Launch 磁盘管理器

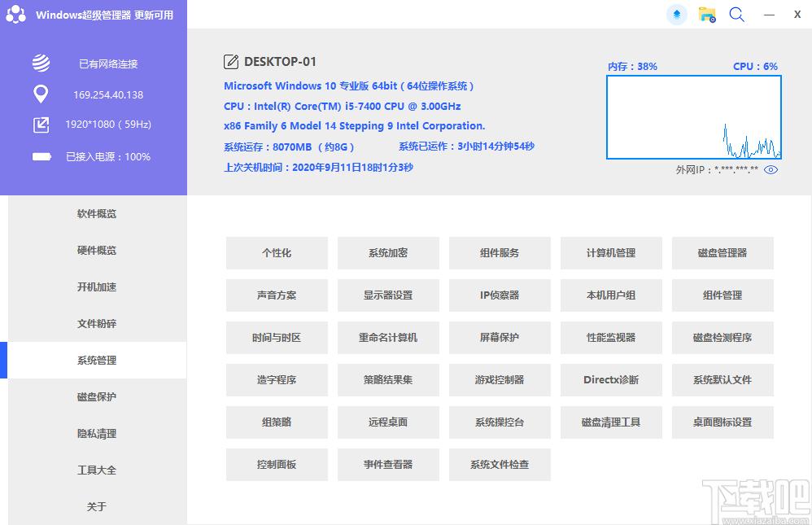click(x=723, y=253)
